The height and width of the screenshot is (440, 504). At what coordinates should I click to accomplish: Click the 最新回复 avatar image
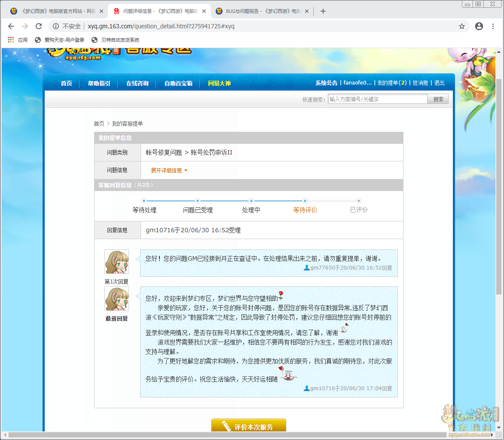coord(117,299)
